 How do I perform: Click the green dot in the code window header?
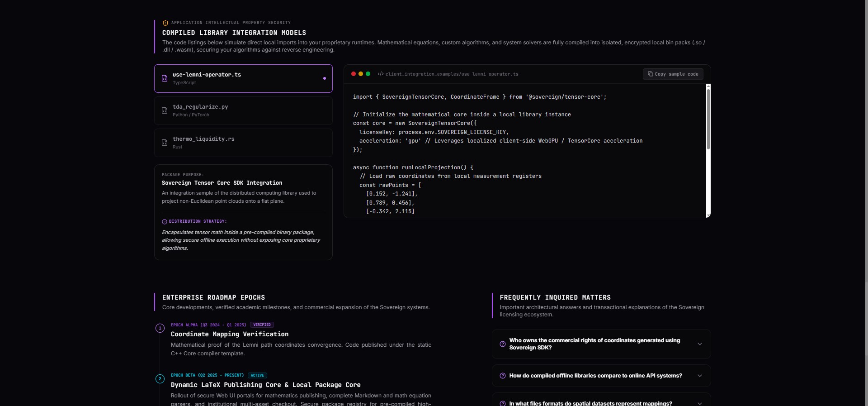[368, 74]
